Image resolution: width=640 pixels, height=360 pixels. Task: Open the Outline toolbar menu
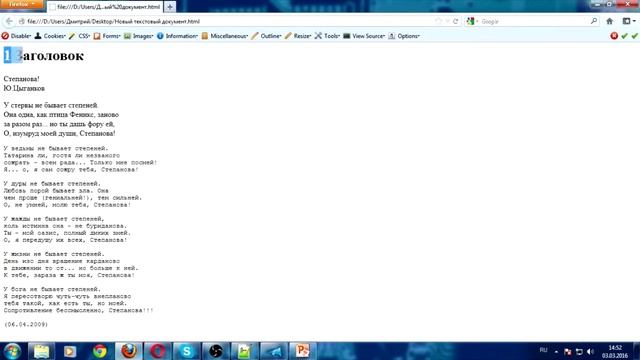point(267,36)
